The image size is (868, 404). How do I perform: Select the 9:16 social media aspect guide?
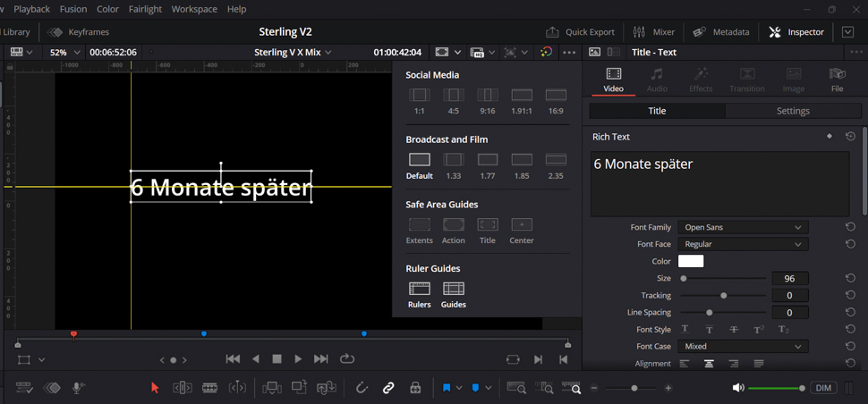coord(488,95)
